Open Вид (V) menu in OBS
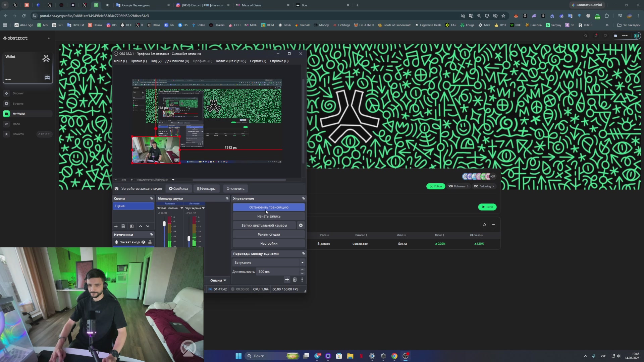Image resolution: width=644 pixels, height=362 pixels. 156,61
